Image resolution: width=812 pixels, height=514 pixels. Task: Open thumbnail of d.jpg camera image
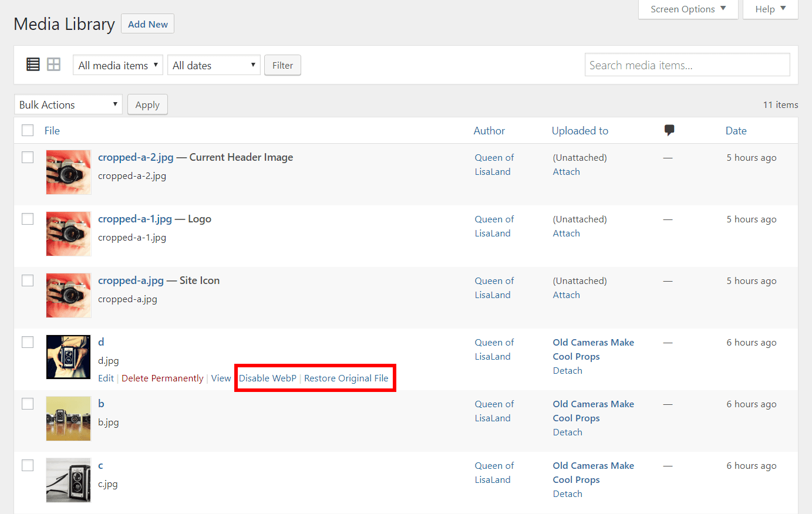pos(69,357)
